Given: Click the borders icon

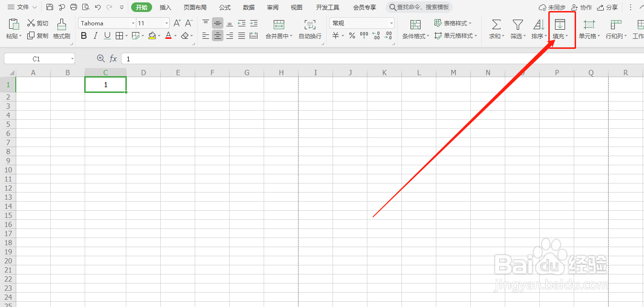Looking at the screenshot, I should pyautogui.click(x=119, y=35).
